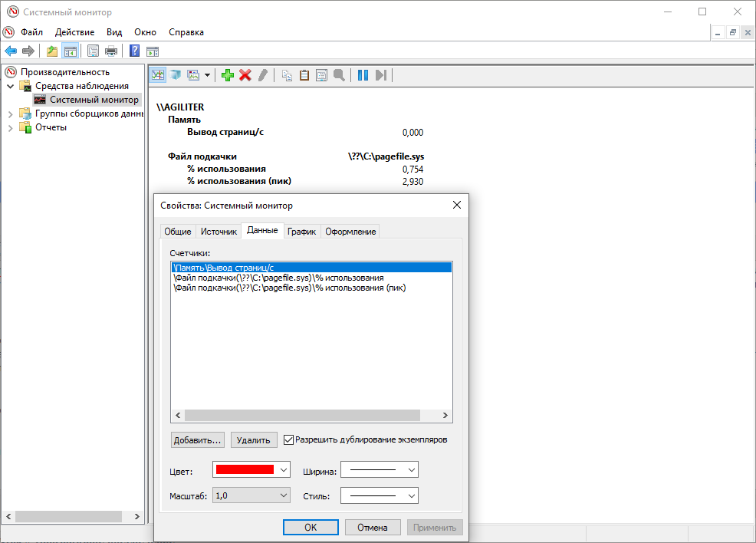This screenshot has height=543, width=756.
Task: Click the Export list toolbar icon
Action: 93,51
